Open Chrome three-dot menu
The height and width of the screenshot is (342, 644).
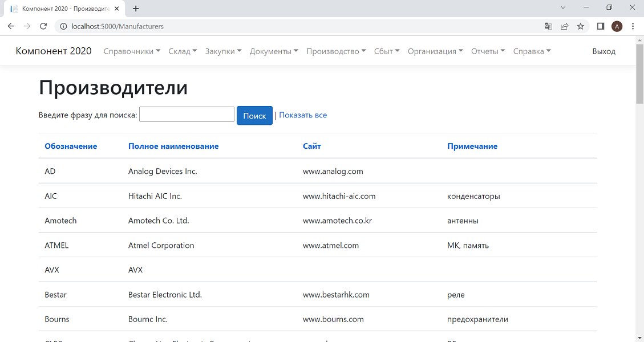pyautogui.click(x=633, y=26)
